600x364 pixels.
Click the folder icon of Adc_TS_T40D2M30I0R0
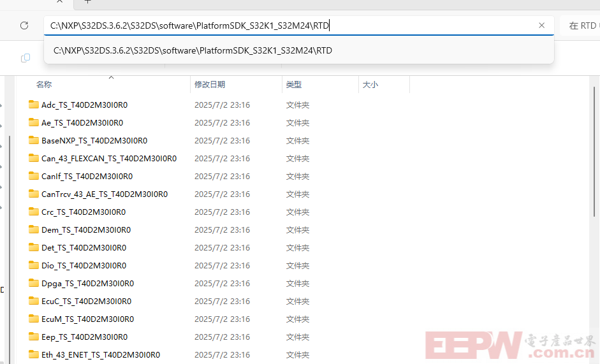pos(34,105)
